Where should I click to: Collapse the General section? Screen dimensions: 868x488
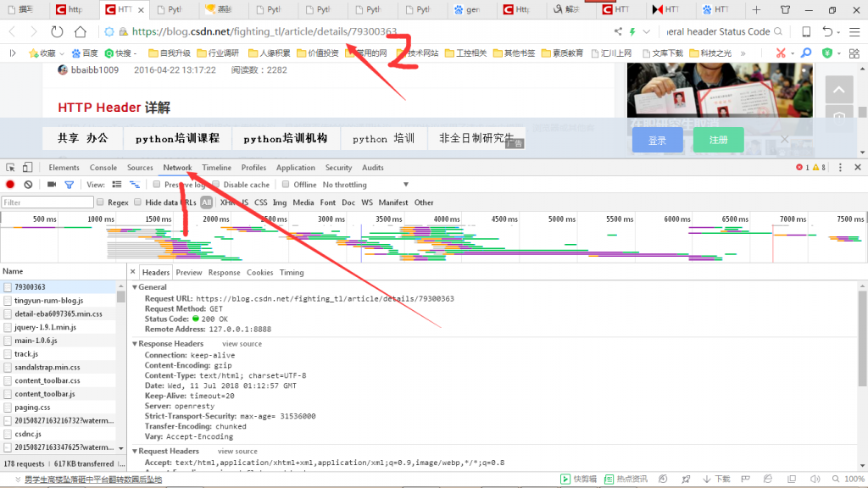[134, 287]
